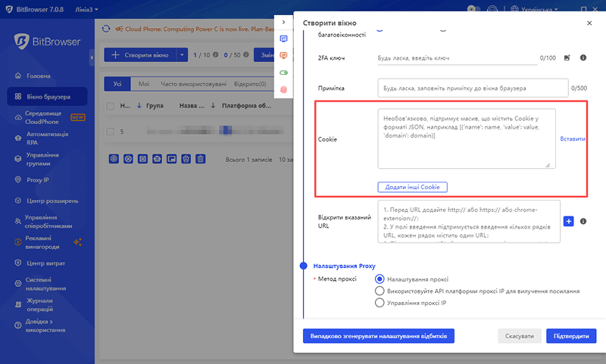This screenshot has width=606, height=364.
Task: Click the trash delete icon in bottom toolbar
Action: 200,159
